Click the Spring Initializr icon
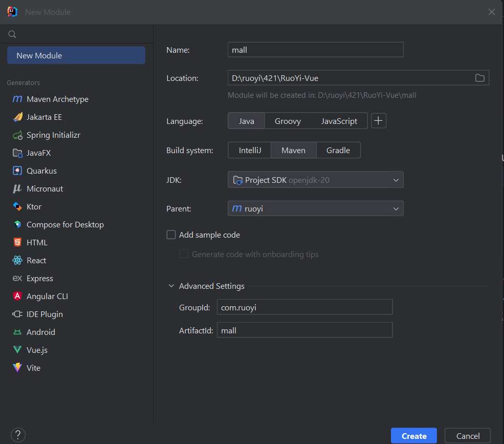 (x=17, y=135)
